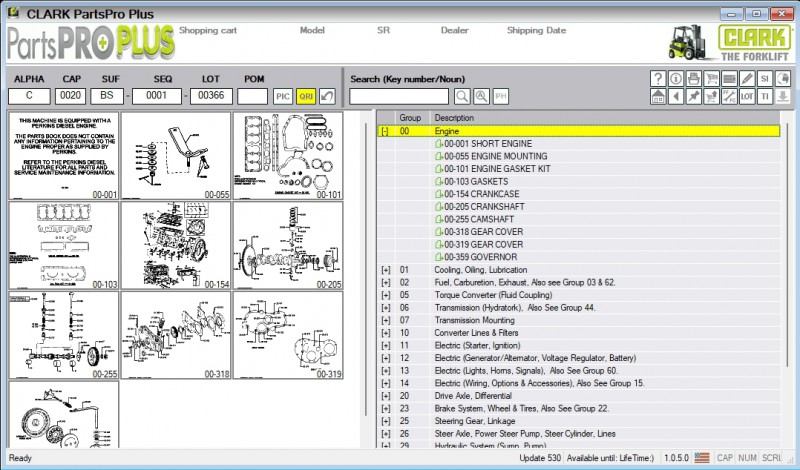Toggle the yellow QRI button
This screenshot has height=470, width=800.
pos(306,96)
